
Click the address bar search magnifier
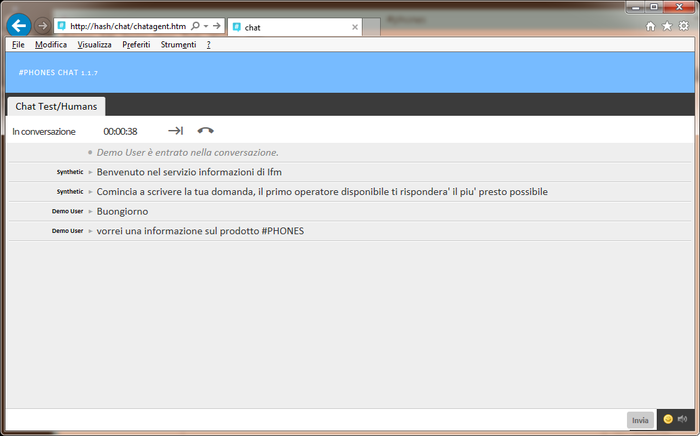195,26
